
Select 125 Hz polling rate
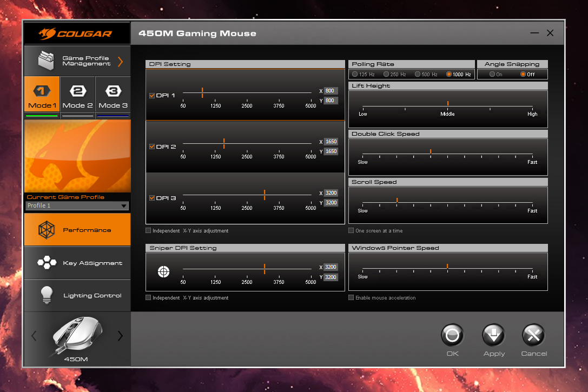pos(355,74)
